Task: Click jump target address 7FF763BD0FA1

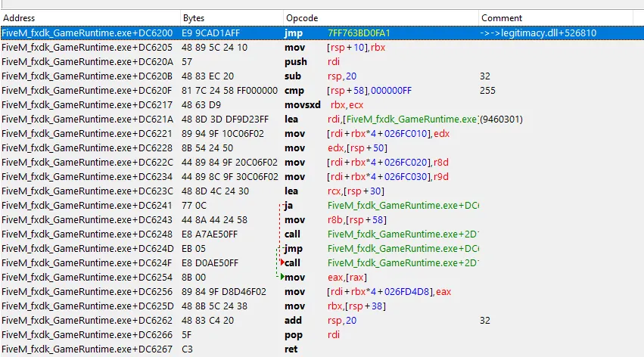Action: point(359,33)
